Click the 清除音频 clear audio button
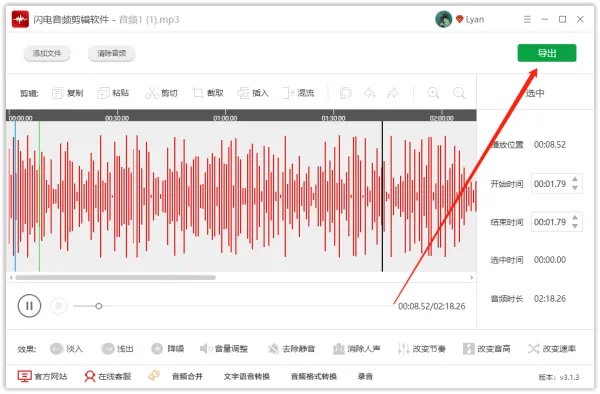This screenshot has height=394, width=600. pos(111,53)
